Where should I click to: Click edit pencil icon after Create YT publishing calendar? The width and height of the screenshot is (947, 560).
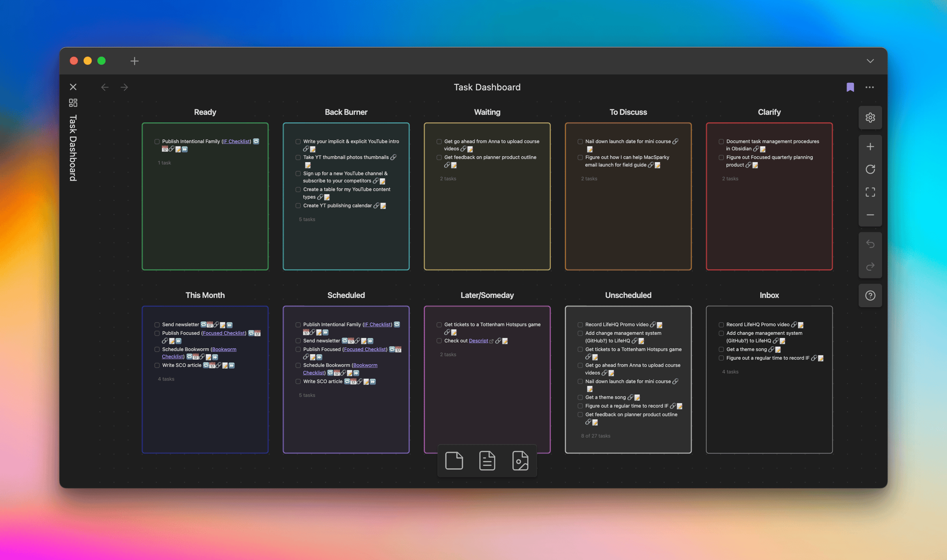coord(383,205)
